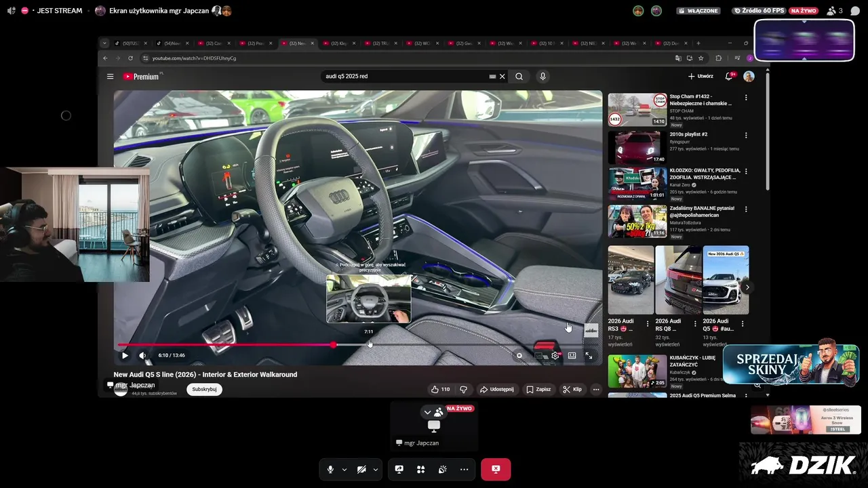868x488 pixels.
Task: Open options for 2010s playlist #2
Action: tap(746, 136)
